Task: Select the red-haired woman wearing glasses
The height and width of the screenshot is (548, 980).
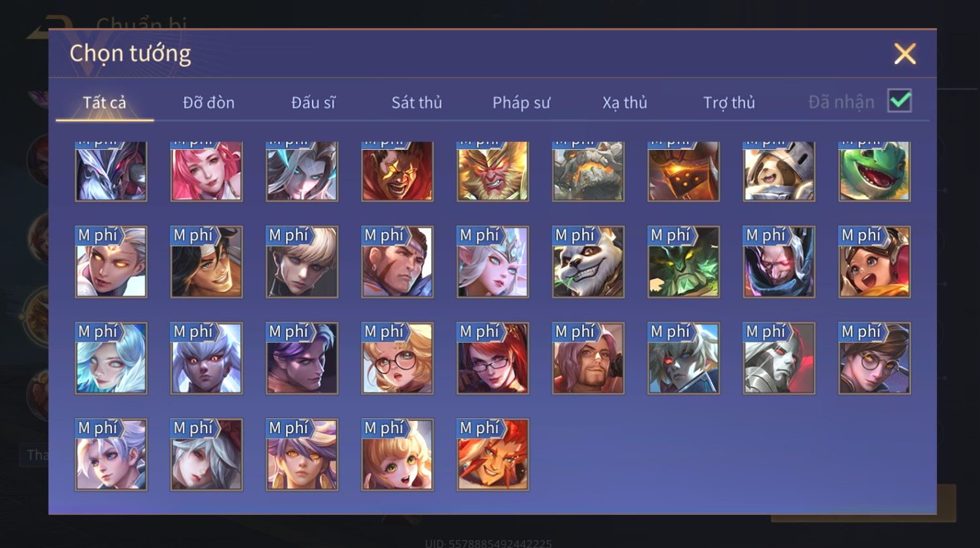Action: click(492, 358)
